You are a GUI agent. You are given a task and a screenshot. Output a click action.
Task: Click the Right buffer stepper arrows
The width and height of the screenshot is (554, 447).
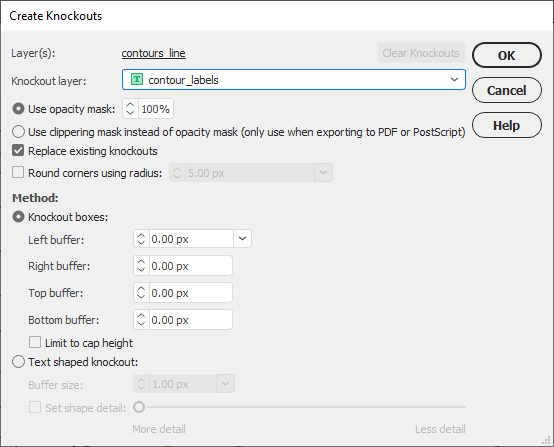click(x=141, y=266)
